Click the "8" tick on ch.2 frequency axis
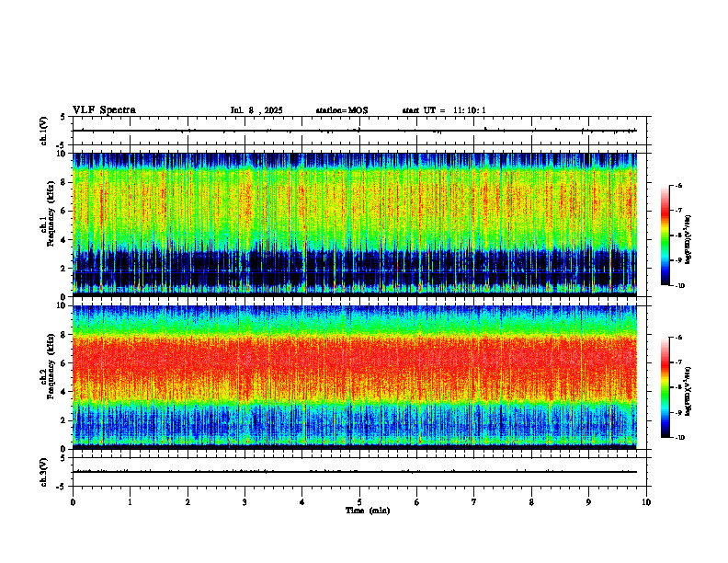Viewport: 728px width, 563px height. coord(63,335)
